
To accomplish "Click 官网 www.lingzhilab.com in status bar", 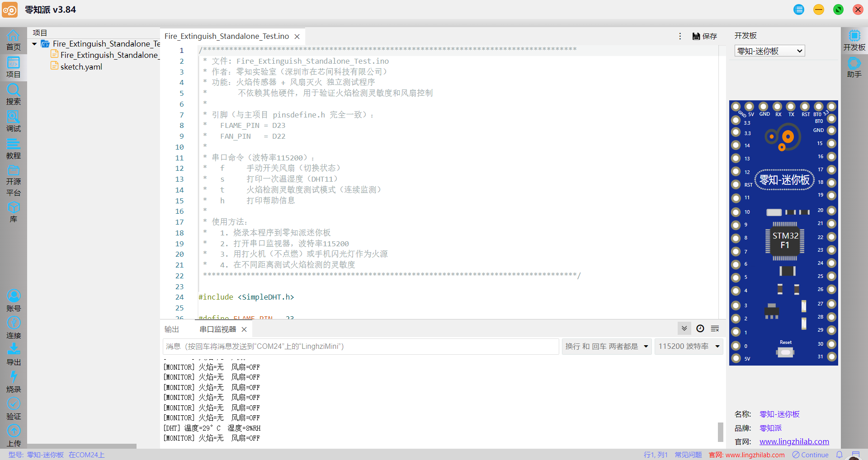I will 747,455.
